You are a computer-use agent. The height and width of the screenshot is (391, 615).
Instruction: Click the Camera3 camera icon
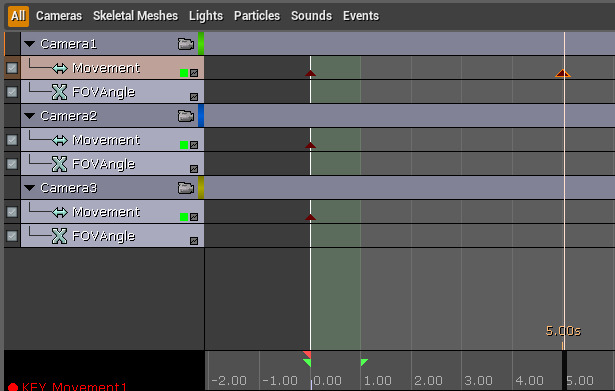click(x=186, y=188)
